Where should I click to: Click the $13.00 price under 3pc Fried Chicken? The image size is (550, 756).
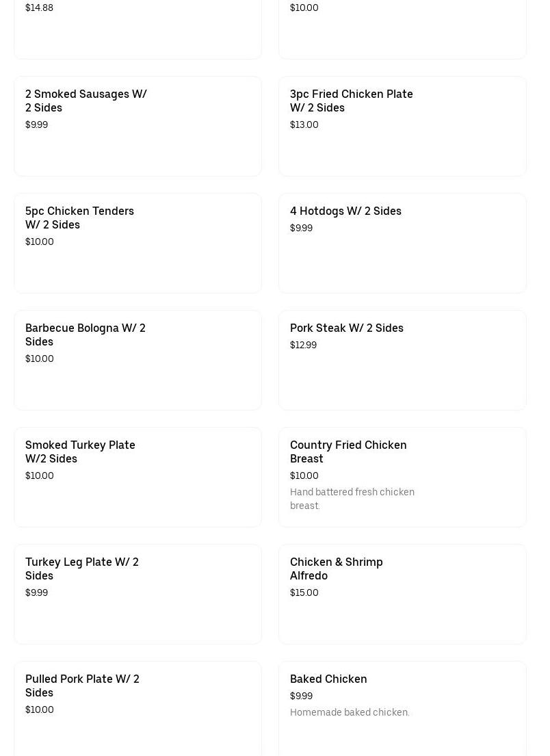click(x=304, y=125)
